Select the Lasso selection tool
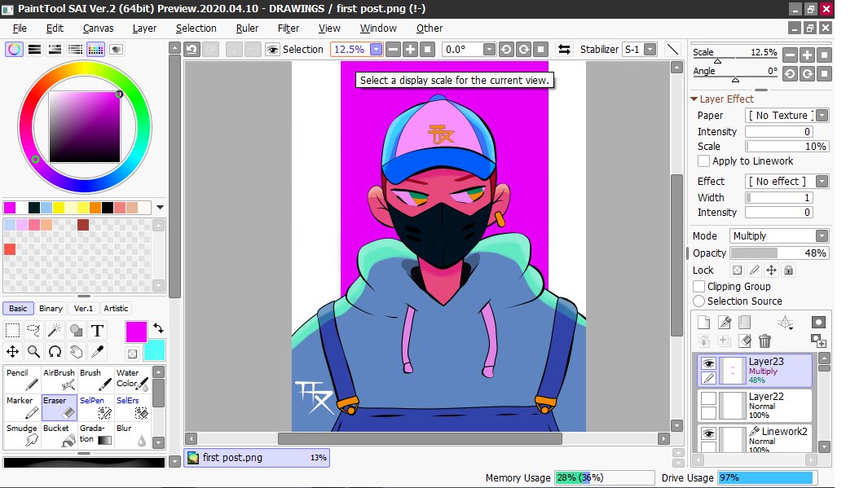The width and height of the screenshot is (868, 488). [33, 331]
